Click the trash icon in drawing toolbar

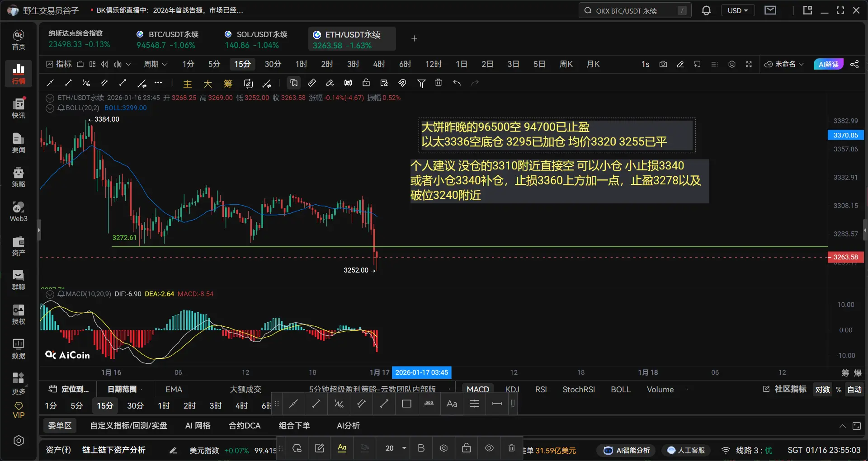click(439, 83)
